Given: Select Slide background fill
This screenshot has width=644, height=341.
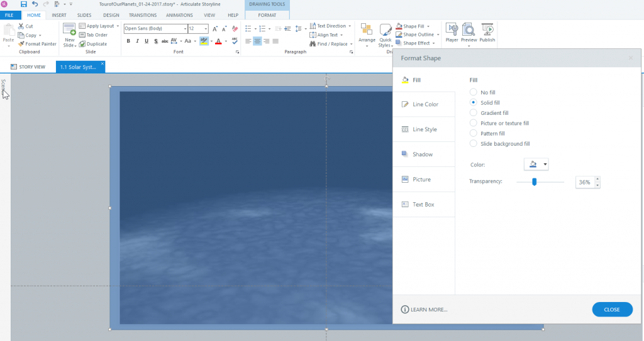Looking at the screenshot, I should [x=474, y=144].
